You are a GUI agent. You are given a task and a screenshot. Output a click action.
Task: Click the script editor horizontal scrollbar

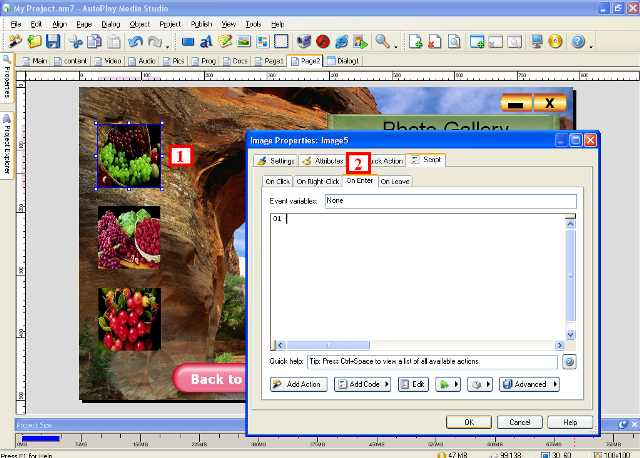420,345
